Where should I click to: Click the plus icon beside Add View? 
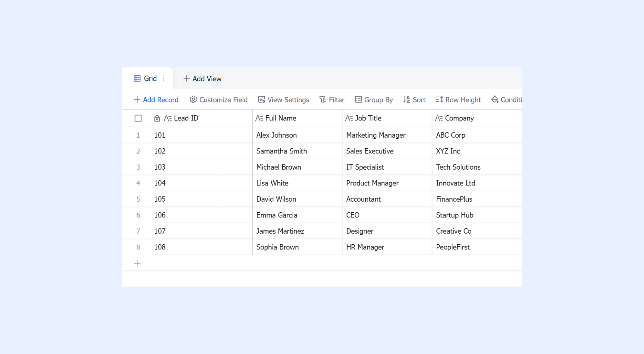click(x=186, y=78)
